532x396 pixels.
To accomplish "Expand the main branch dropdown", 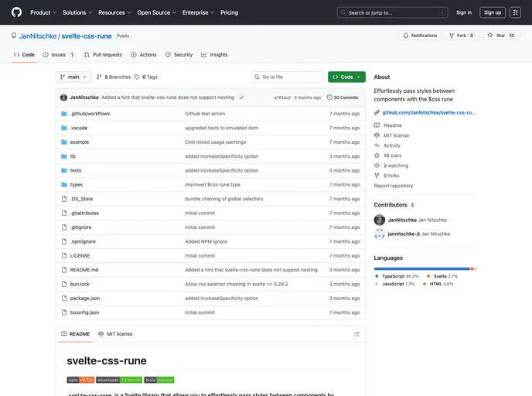I will click(73, 77).
